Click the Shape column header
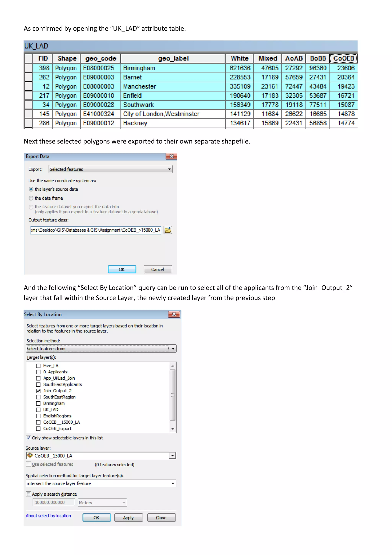 click(67, 58)
